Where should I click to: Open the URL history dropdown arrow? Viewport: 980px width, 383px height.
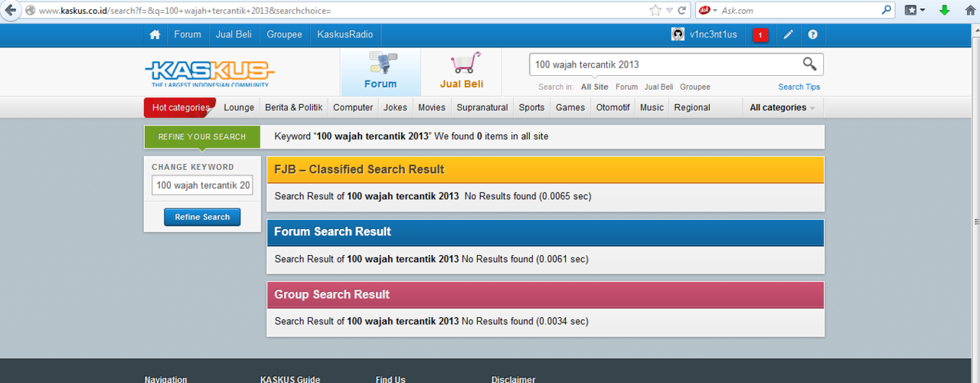tap(669, 10)
